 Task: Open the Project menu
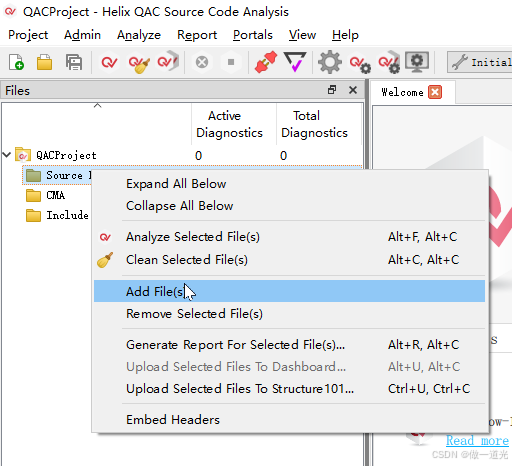(x=28, y=35)
